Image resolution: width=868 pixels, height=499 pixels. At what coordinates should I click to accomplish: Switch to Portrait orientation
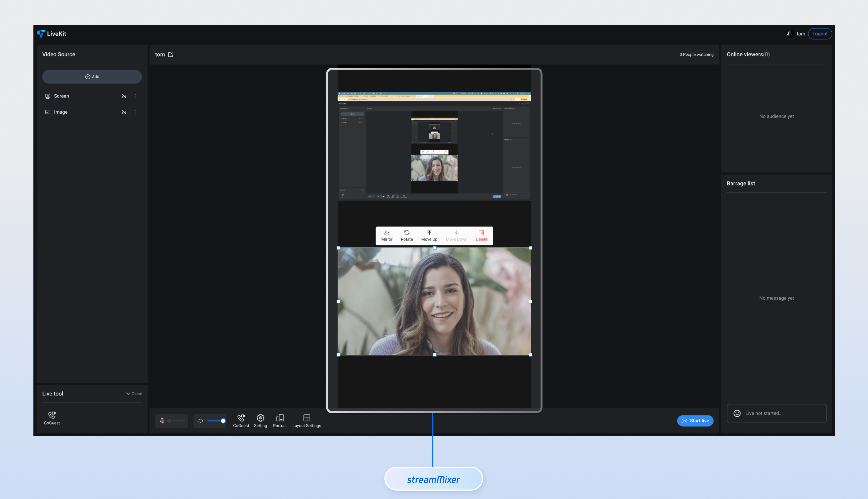(279, 420)
